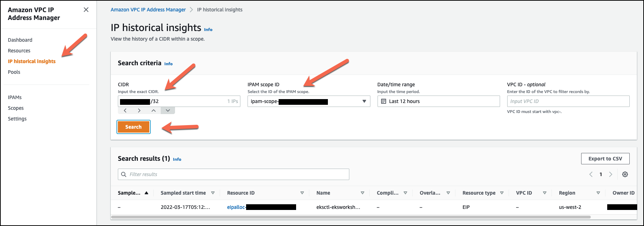The image size is (644, 226).
Task: Sort by Overlap column arrow
Action: 448,193
